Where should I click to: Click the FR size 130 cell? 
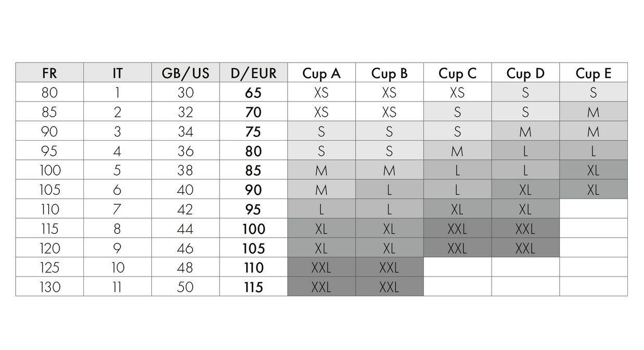[x=49, y=287]
